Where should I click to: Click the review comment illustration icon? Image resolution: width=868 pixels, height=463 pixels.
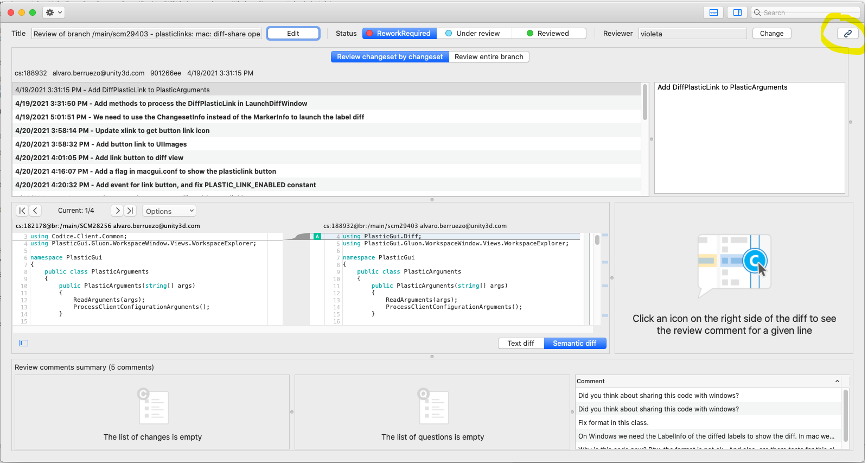[x=734, y=265]
